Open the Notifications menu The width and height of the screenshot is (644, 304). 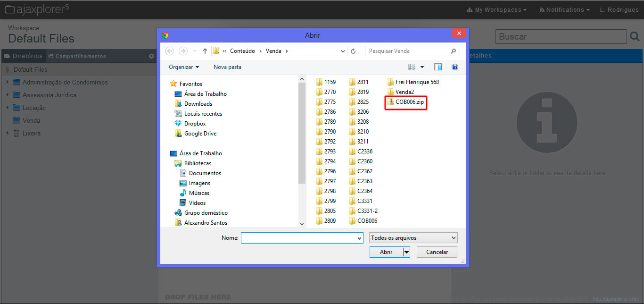(x=564, y=10)
